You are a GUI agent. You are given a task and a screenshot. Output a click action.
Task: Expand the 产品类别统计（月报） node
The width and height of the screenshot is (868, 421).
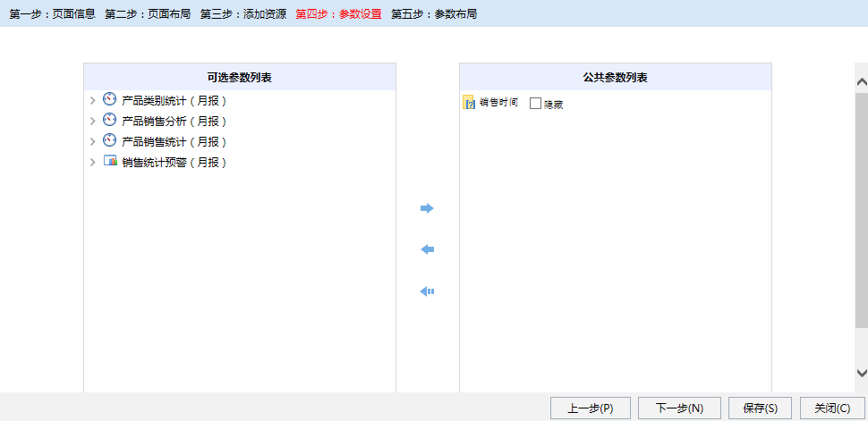click(93, 101)
